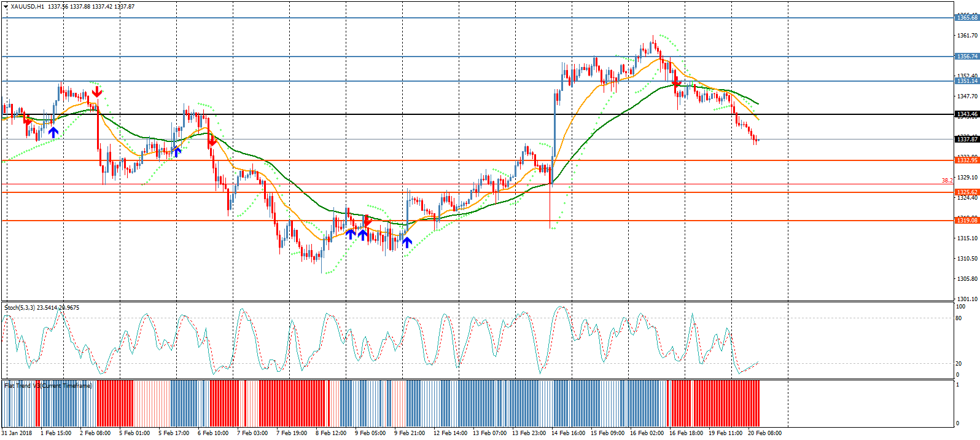Click the red down arrow on the 1351.14 line

677,82
